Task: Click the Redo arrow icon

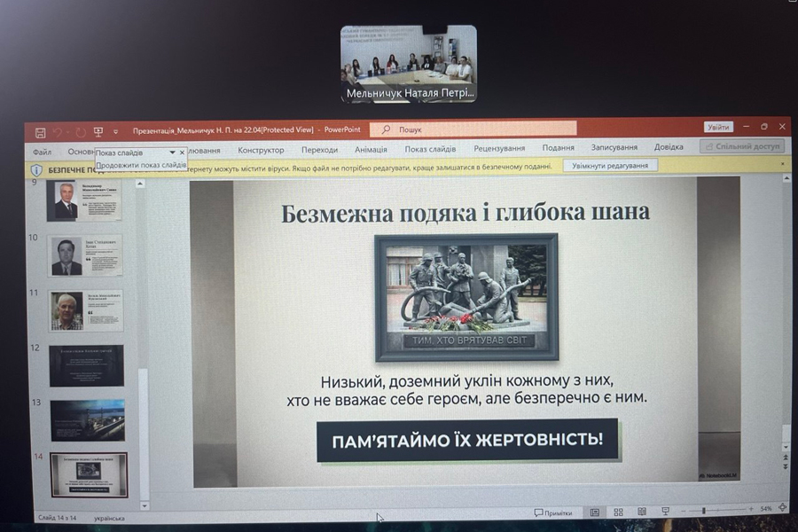Action: point(81,132)
